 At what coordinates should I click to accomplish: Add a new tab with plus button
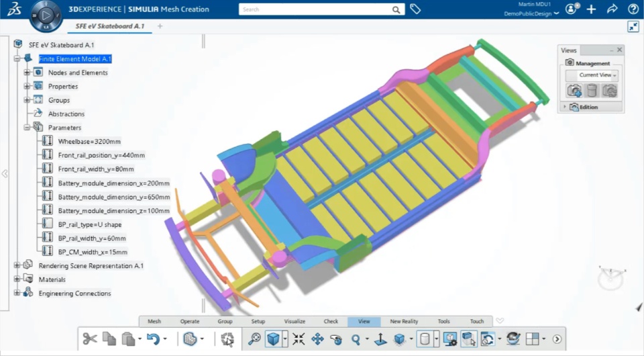coord(160,26)
